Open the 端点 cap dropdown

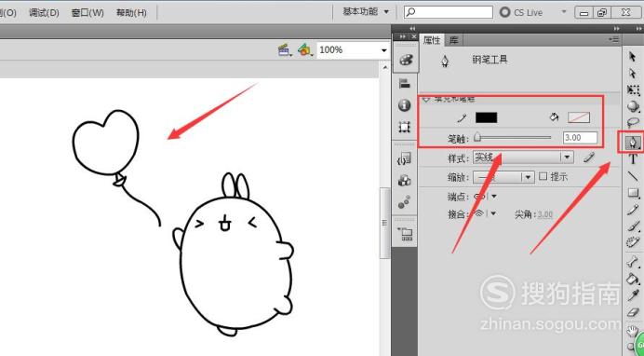(x=494, y=197)
